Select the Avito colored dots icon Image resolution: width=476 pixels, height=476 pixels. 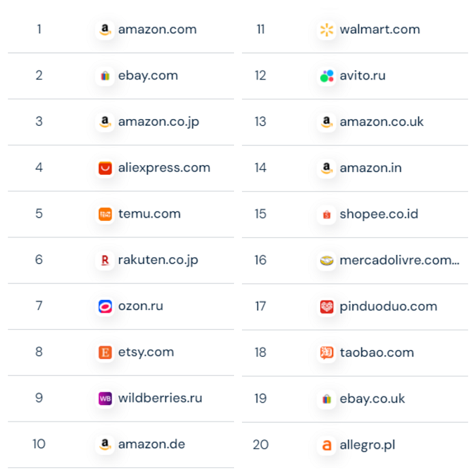click(326, 76)
